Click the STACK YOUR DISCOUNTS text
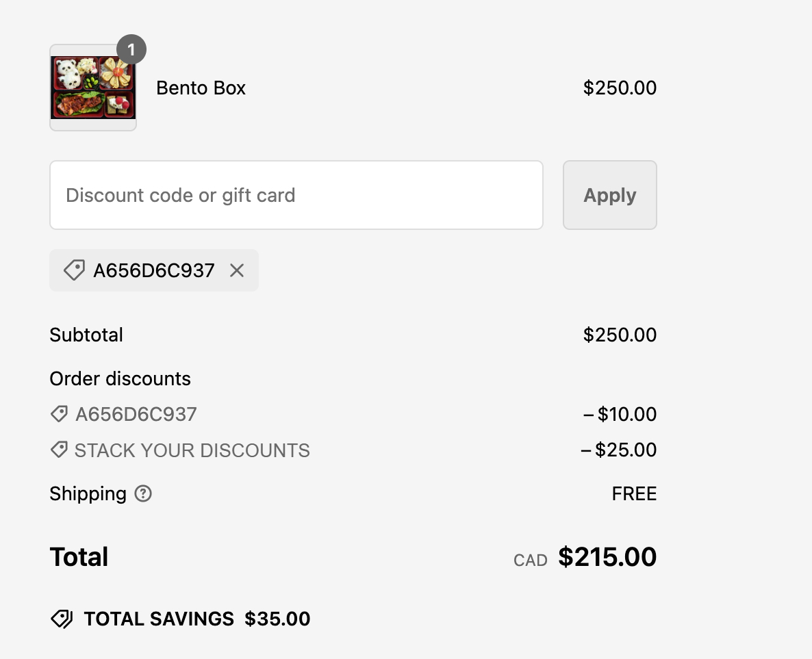The height and width of the screenshot is (659, 812). point(192,450)
